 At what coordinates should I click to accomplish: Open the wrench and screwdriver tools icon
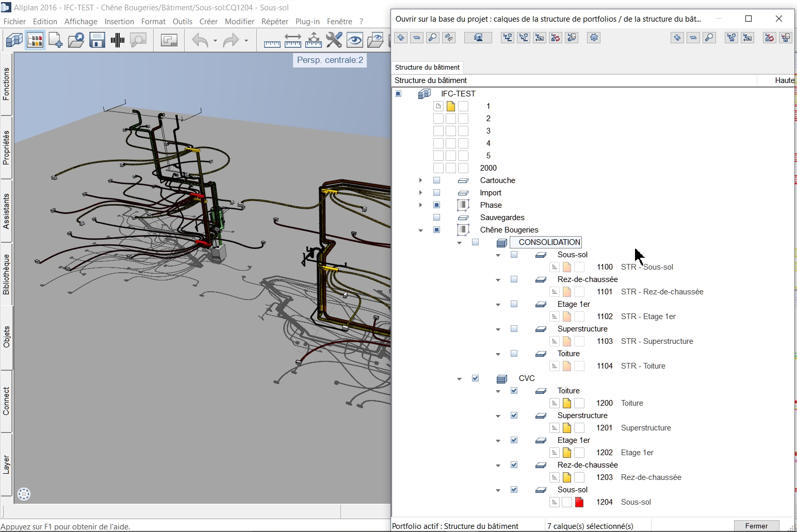pyautogui.click(x=334, y=40)
